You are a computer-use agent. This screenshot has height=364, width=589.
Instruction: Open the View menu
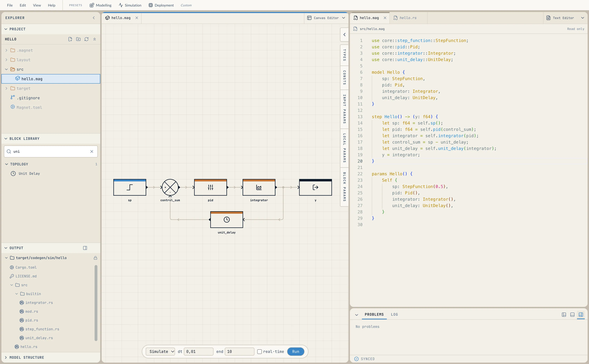pos(37,5)
